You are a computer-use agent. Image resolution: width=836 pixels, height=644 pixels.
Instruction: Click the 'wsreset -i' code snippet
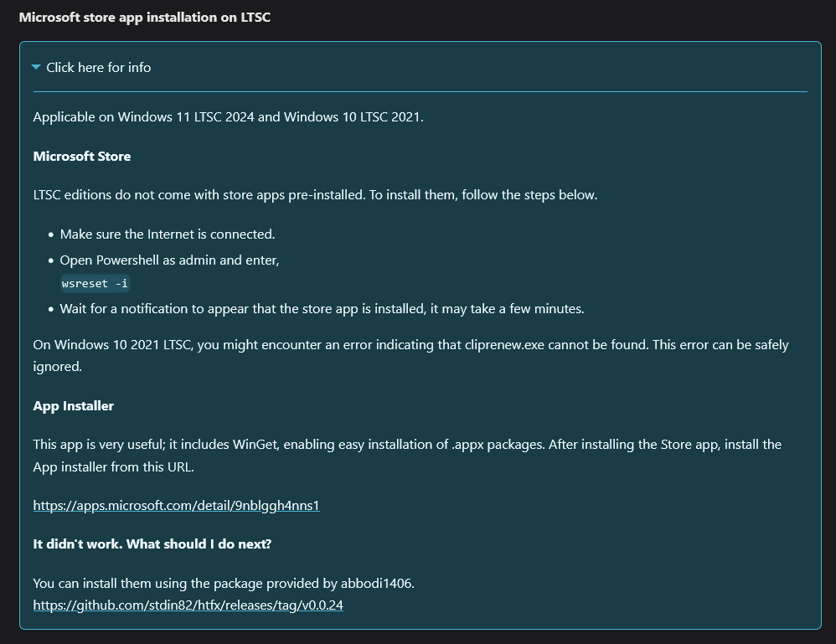(95, 284)
